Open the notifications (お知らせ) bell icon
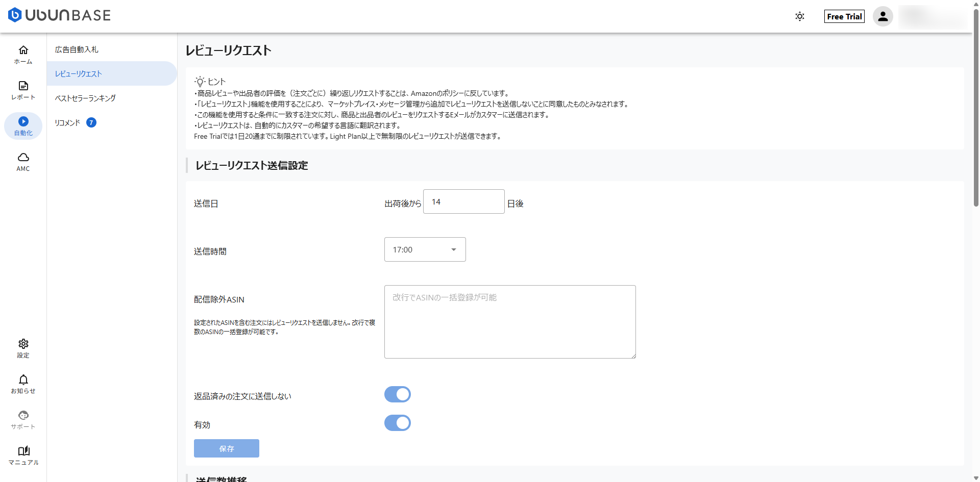The height and width of the screenshot is (482, 980). (x=23, y=380)
